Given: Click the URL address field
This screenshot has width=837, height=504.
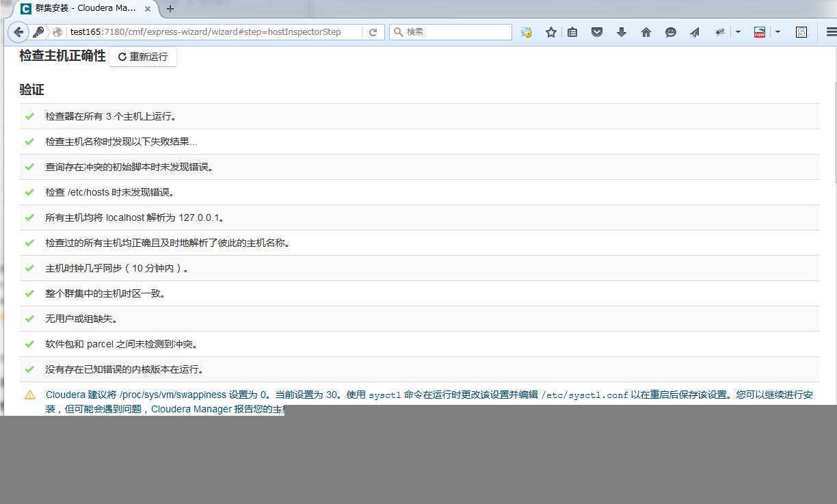Looking at the screenshot, I should click(213, 32).
